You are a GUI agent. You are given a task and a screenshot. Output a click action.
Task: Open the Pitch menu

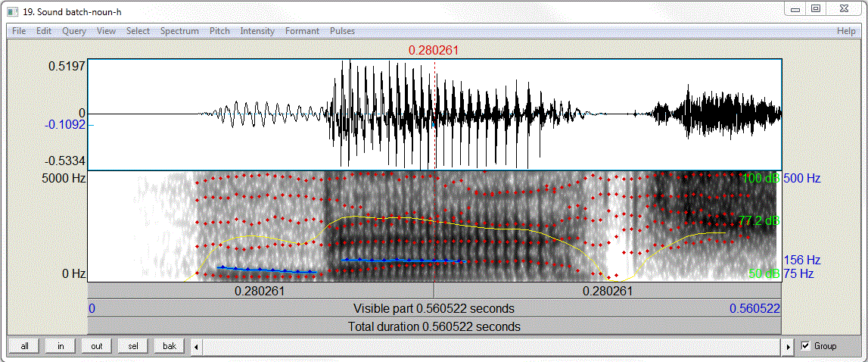(219, 31)
